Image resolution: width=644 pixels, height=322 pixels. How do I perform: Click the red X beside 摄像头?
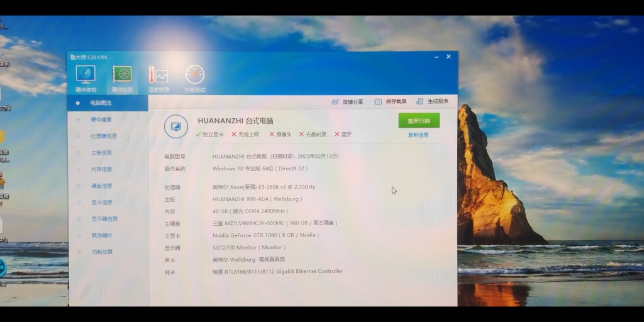pyautogui.click(x=272, y=135)
